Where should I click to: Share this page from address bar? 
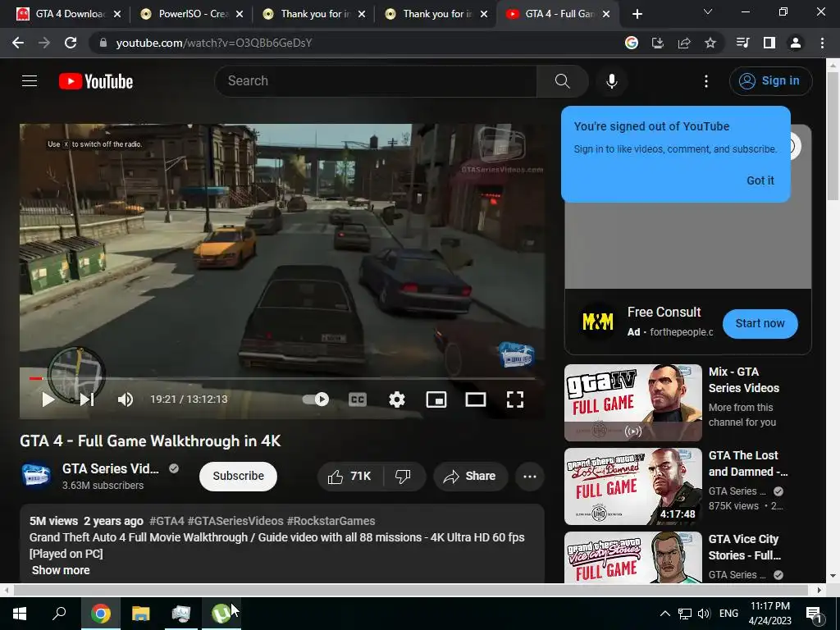click(684, 43)
